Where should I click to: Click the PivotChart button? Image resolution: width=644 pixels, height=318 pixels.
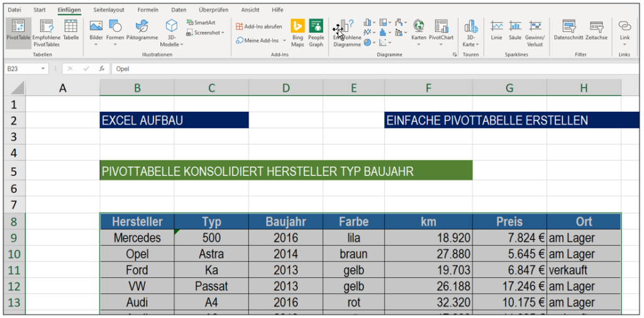click(x=441, y=33)
